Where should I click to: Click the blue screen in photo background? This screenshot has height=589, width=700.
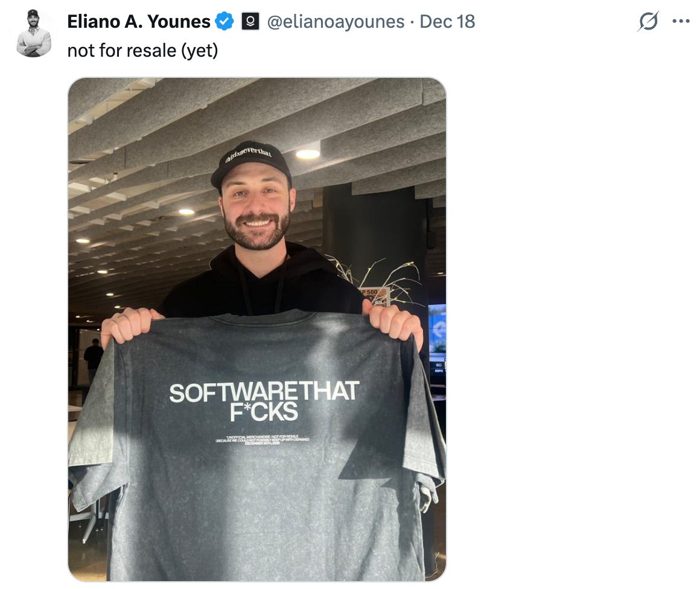[437, 330]
